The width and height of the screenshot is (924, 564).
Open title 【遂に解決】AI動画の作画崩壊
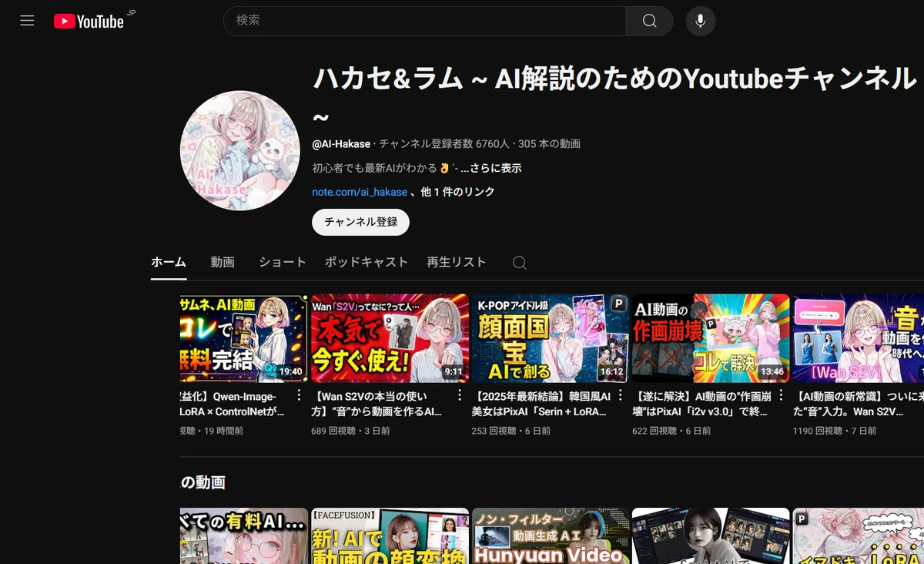coord(701,404)
